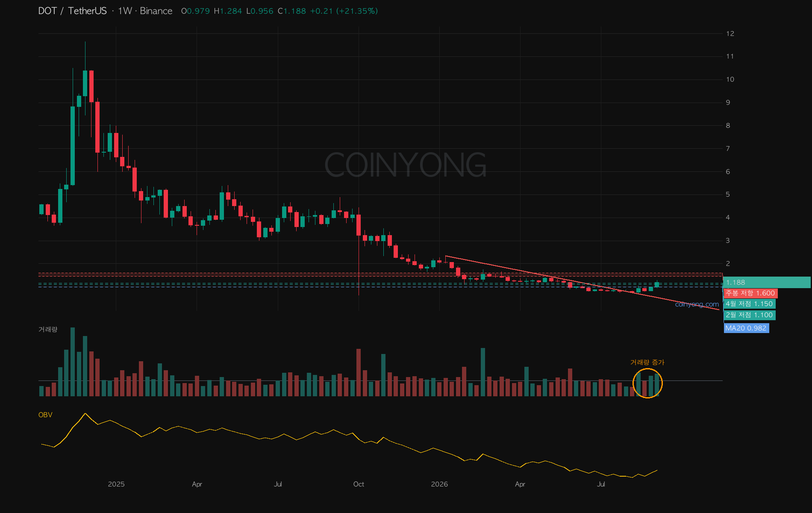The image size is (812, 513).
Task: Click the 1W timeframe indicator
Action: pyautogui.click(x=125, y=11)
